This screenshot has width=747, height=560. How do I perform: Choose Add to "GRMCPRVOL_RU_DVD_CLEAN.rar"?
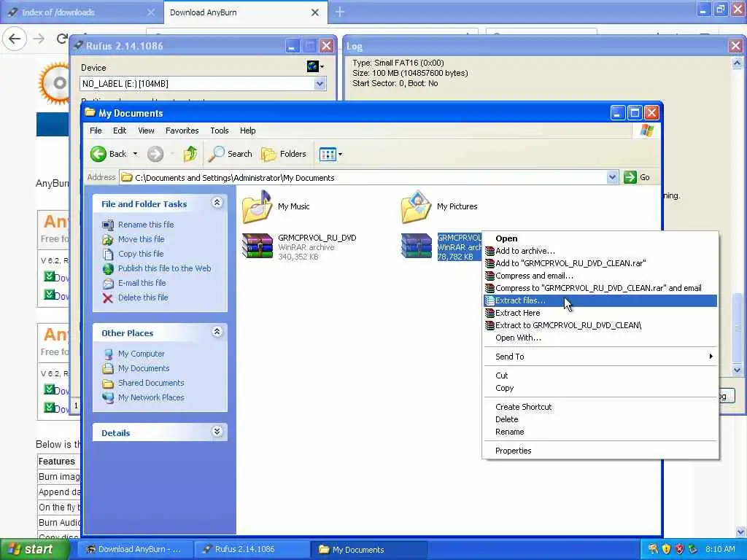600,263
